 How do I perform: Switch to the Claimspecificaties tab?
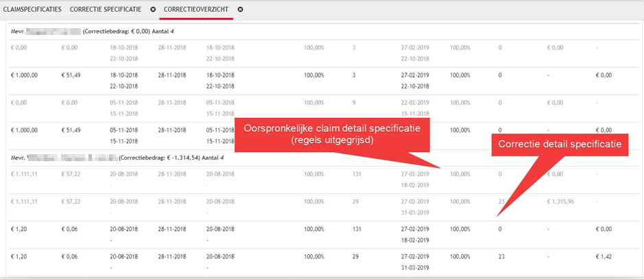click(32, 10)
